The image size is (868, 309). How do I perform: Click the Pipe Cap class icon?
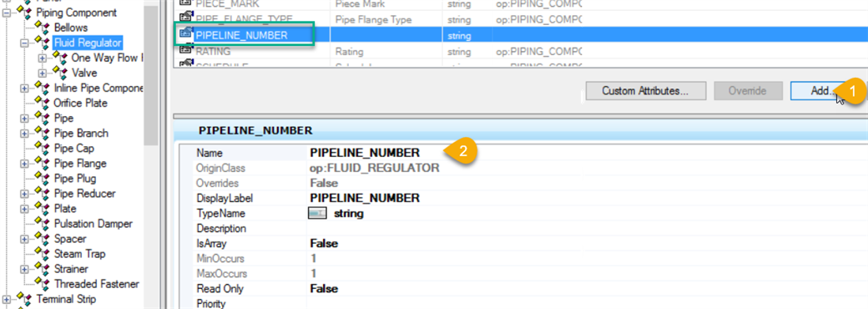pyautogui.click(x=43, y=149)
